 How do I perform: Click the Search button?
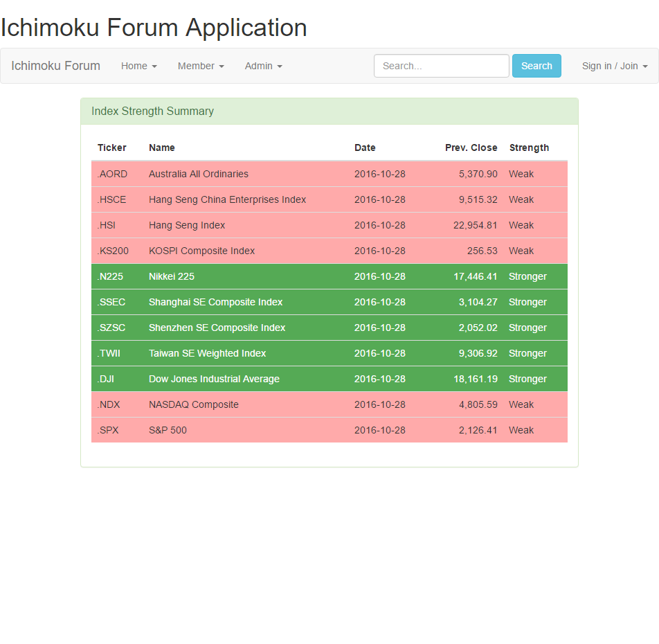click(x=536, y=66)
